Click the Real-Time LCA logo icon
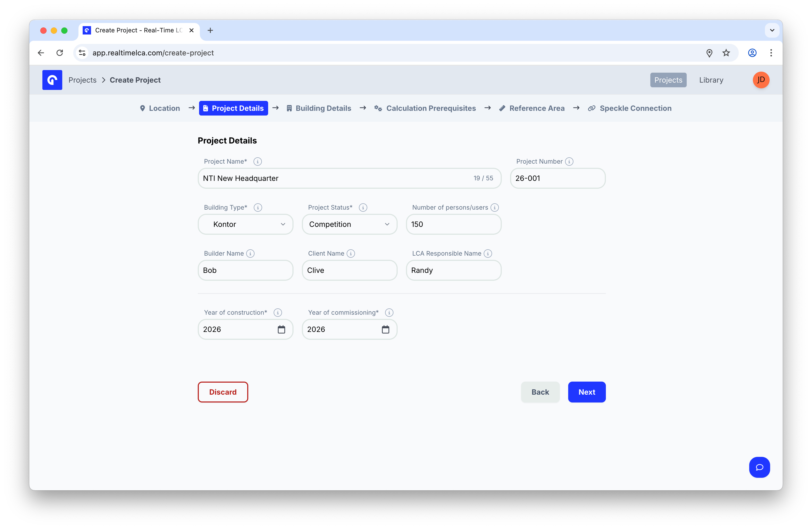The width and height of the screenshot is (812, 529). pyautogui.click(x=52, y=80)
